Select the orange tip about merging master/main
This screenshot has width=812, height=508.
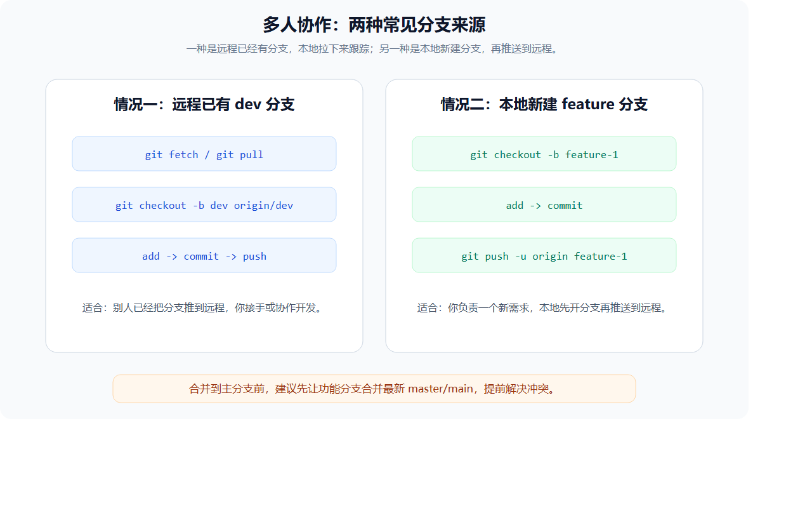pyautogui.click(x=374, y=389)
